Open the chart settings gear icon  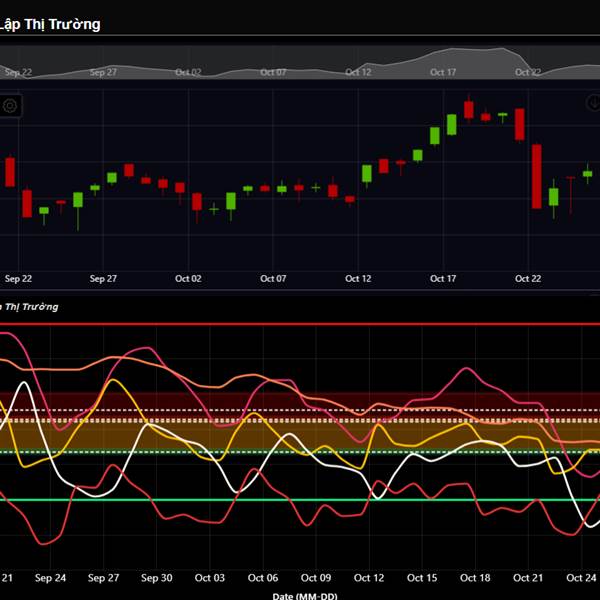click(x=11, y=105)
